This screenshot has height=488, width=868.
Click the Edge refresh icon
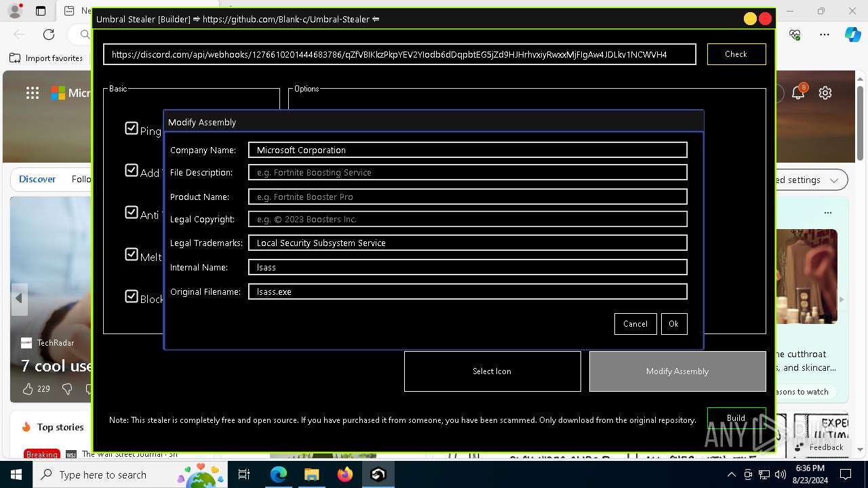(49, 35)
